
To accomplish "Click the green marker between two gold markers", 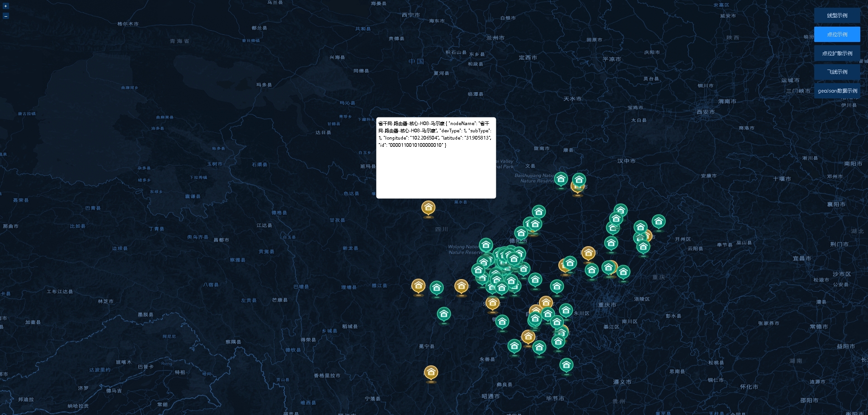I will click(x=436, y=288).
